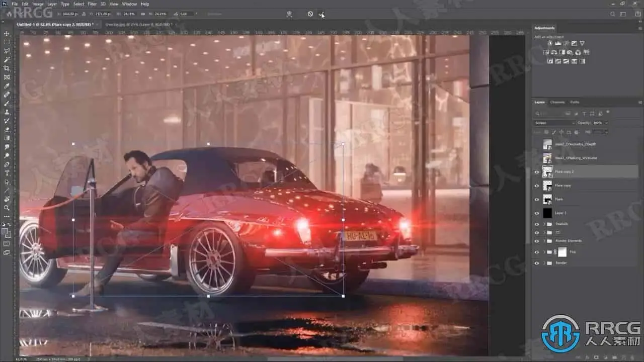Image resolution: width=644 pixels, height=362 pixels.
Task: Lock all on the selected layer
Action: pyautogui.click(x=578, y=132)
